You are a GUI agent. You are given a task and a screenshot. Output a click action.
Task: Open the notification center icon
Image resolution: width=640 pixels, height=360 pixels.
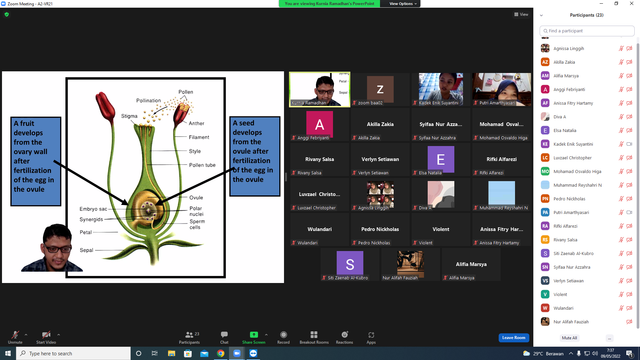[630, 353]
